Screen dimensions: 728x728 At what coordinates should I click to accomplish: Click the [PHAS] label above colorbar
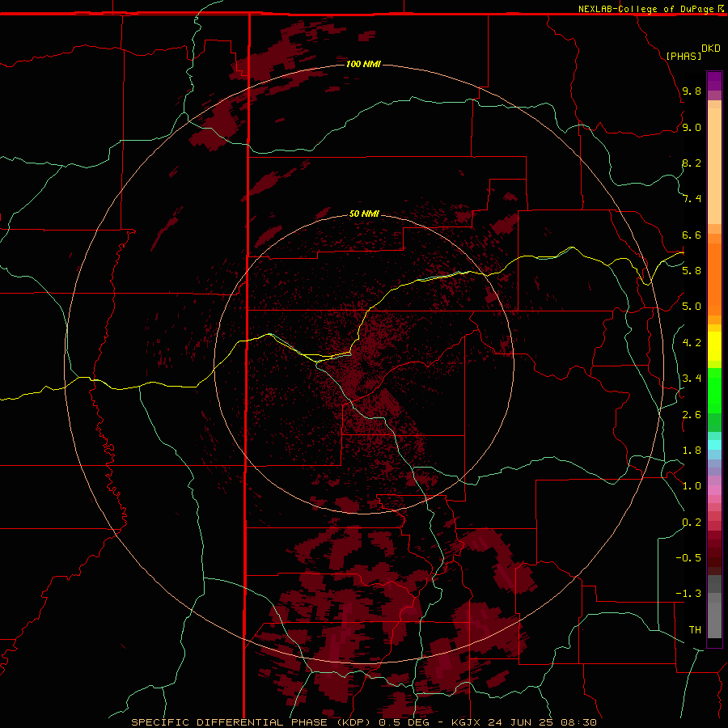[x=684, y=56]
